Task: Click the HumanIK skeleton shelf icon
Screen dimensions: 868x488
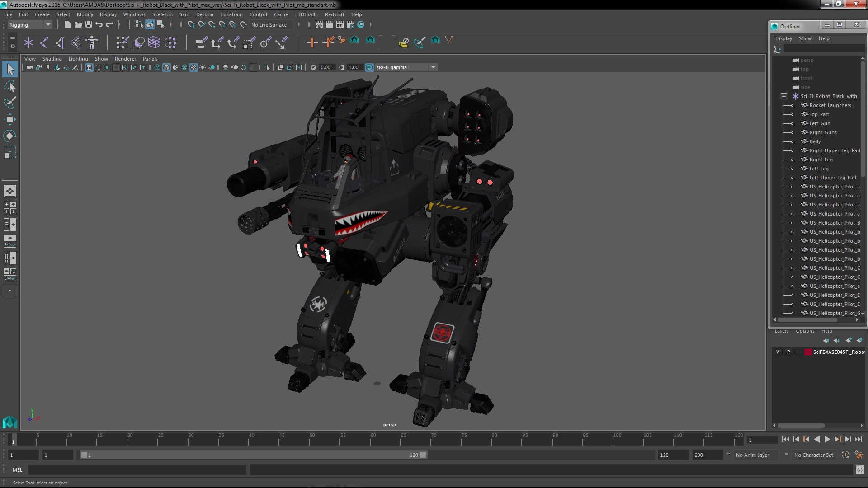Action: point(92,42)
